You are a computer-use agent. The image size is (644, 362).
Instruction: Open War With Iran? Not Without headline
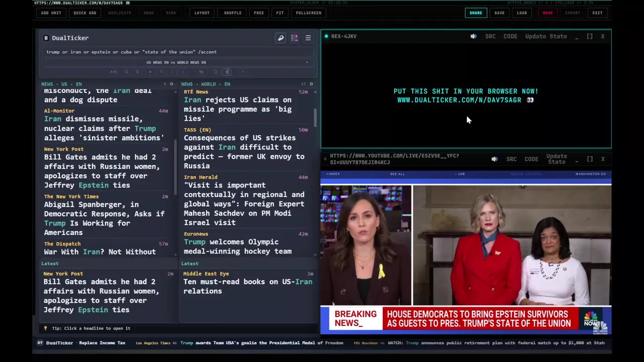pyautogui.click(x=100, y=251)
